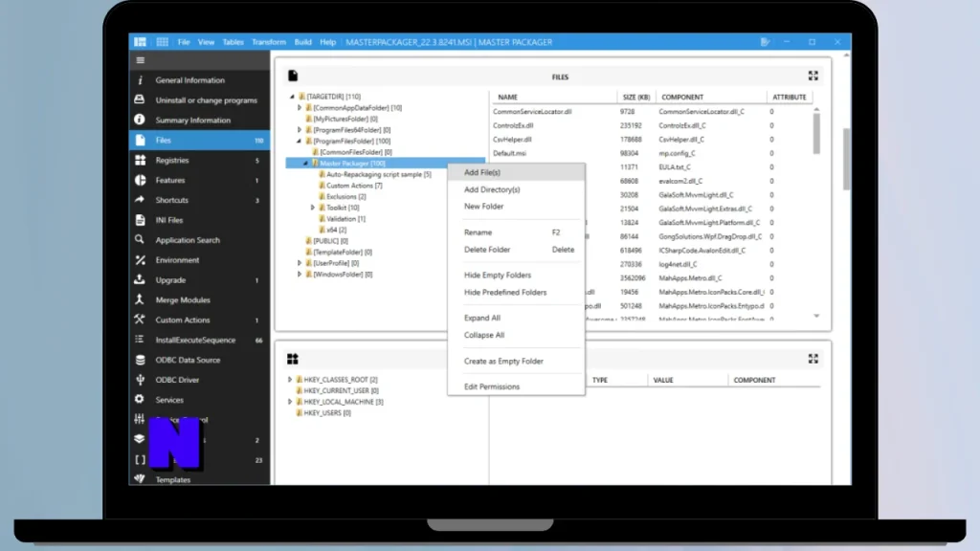Choose Hide Predefined Folders option

point(516,293)
